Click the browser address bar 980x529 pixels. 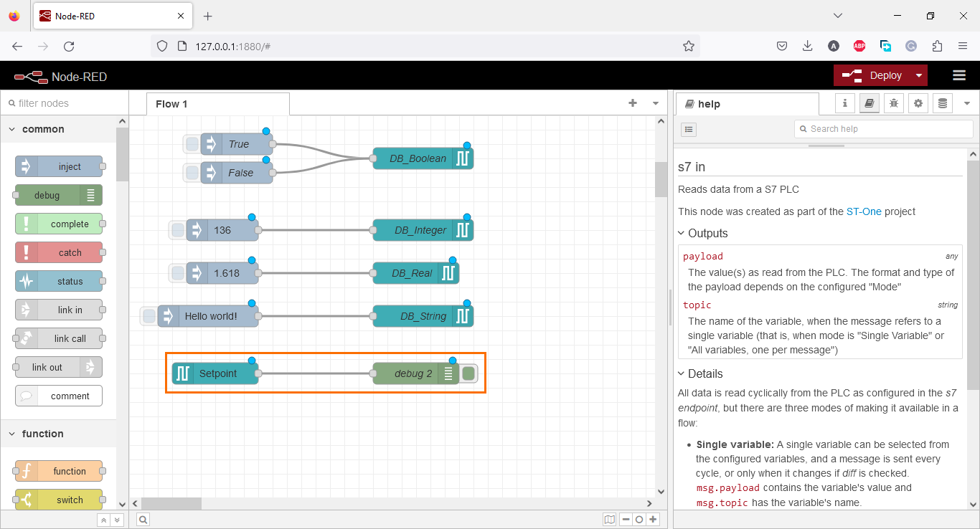pyautogui.click(x=425, y=46)
